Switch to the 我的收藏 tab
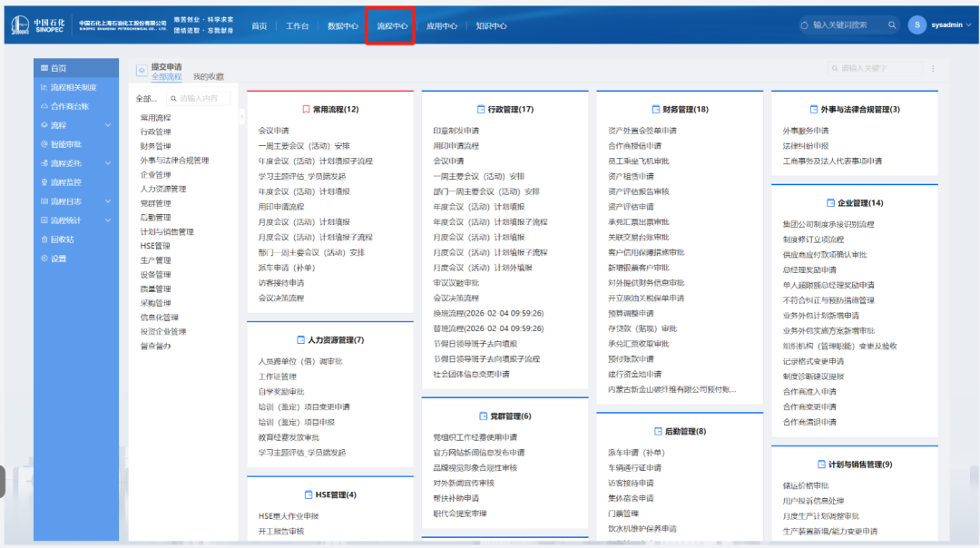The width and height of the screenshot is (980, 548). tap(208, 77)
